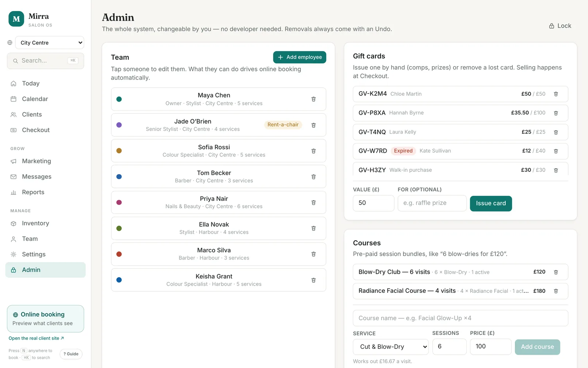Delete the Radiance Facial Course
The image size is (588, 368).
coord(556,291)
